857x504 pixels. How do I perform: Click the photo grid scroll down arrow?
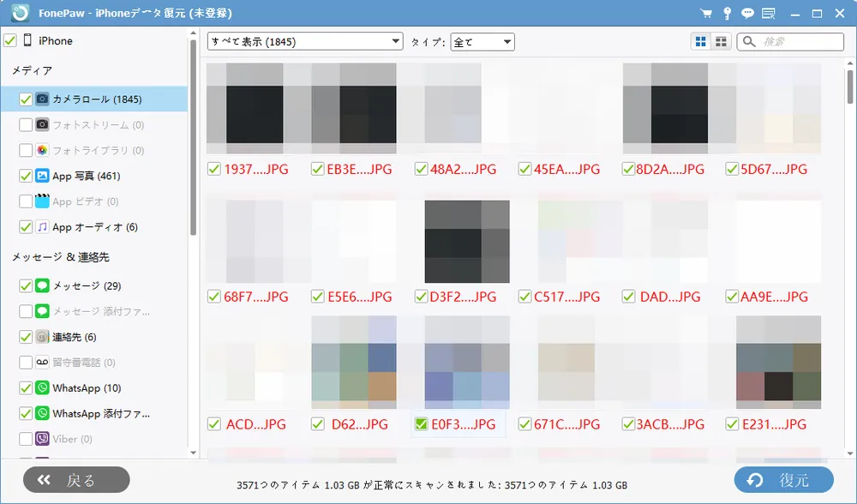coord(850,453)
